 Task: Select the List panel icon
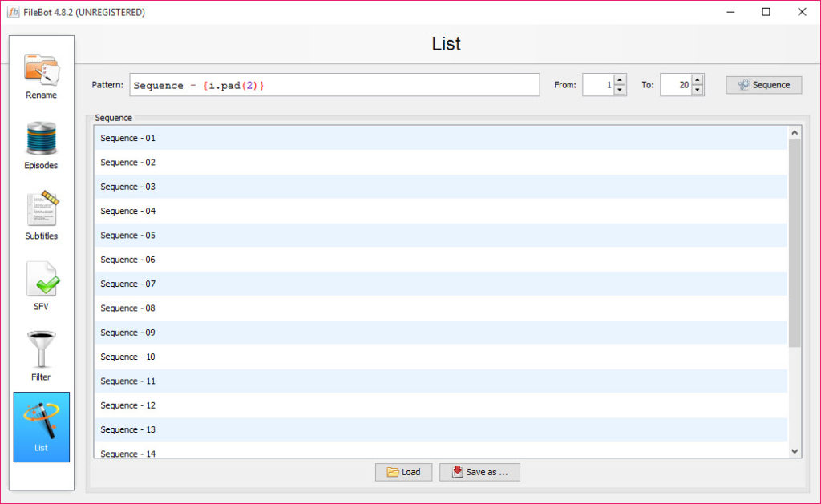coord(42,427)
